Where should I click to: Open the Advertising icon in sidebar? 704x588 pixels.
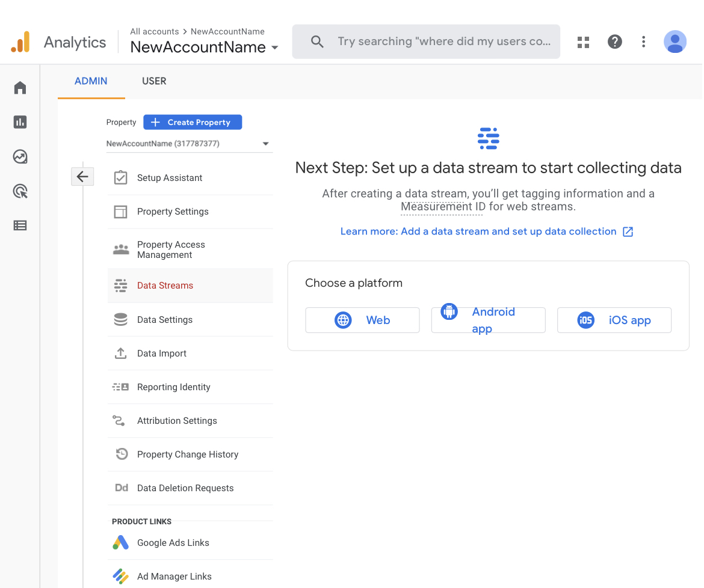click(x=20, y=191)
